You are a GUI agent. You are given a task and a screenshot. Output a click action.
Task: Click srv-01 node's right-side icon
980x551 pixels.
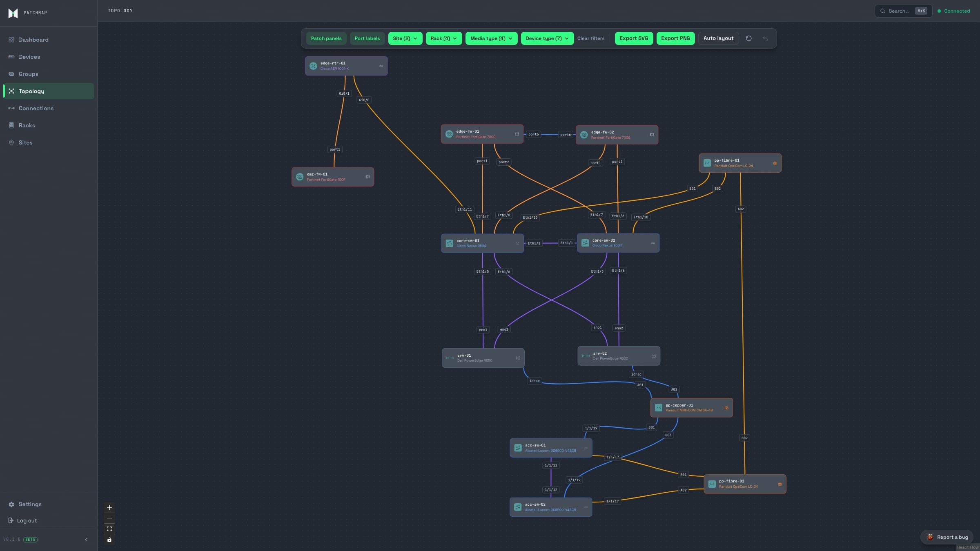click(518, 358)
